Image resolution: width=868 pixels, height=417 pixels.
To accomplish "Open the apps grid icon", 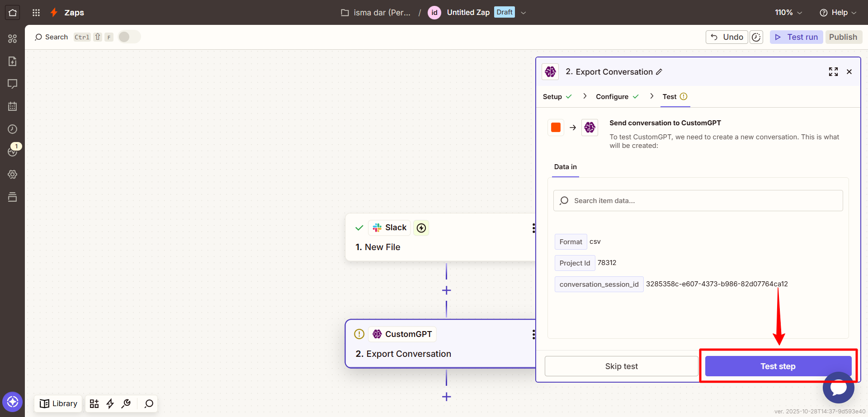I will tap(36, 13).
